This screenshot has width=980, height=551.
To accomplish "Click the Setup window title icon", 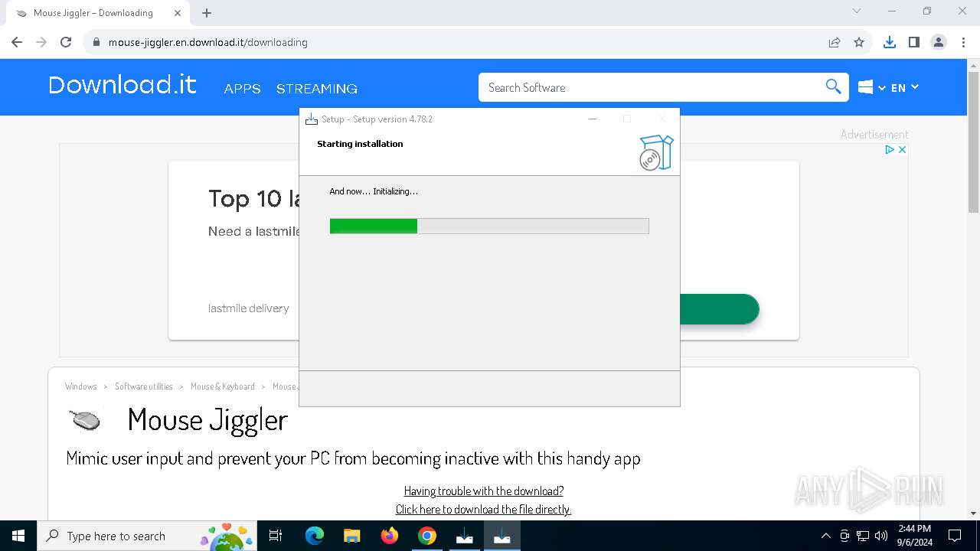I will [312, 119].
